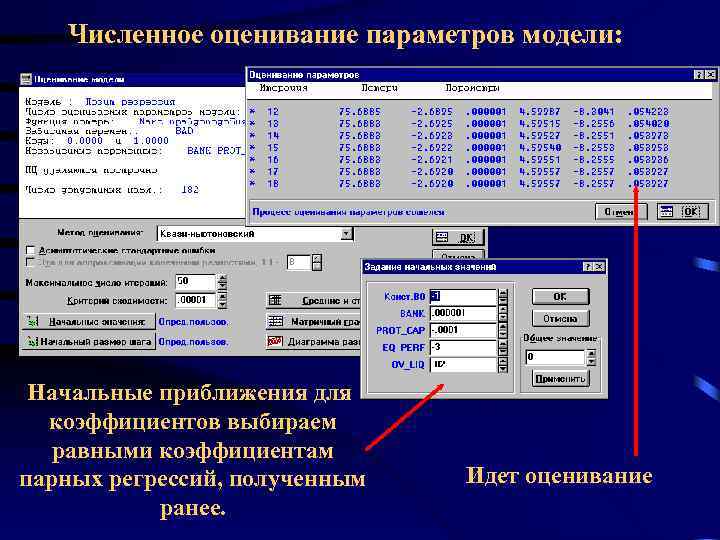Click the spreadsheet icon beside OK in parameter estimation window

pos(667,212)
